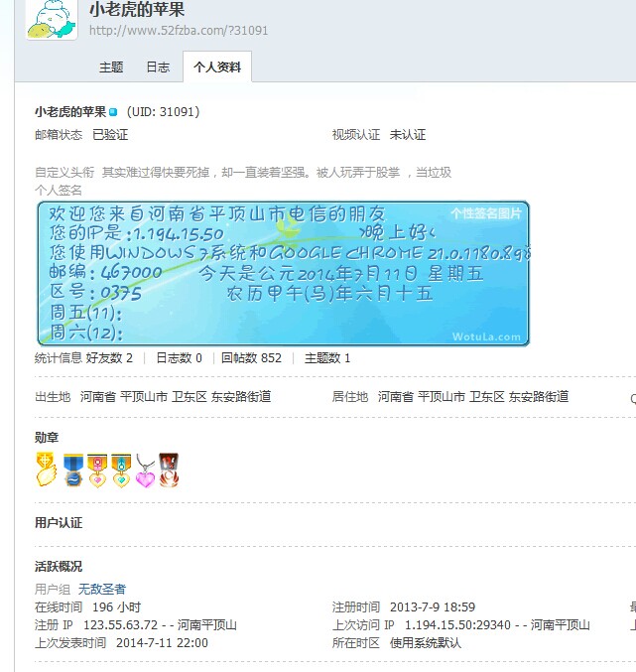Click the first hand-holding-medal badge icon
636x672 pixels.
point(46,470)
